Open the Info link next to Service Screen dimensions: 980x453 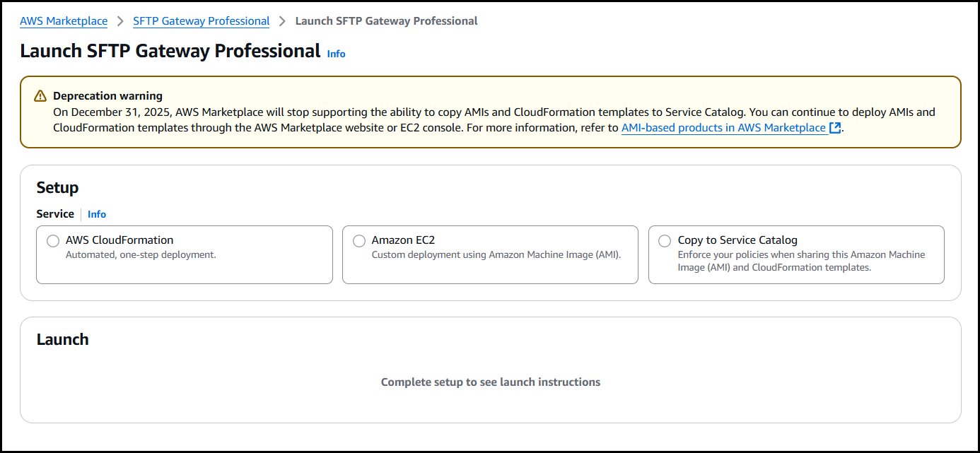coord(97,214)
